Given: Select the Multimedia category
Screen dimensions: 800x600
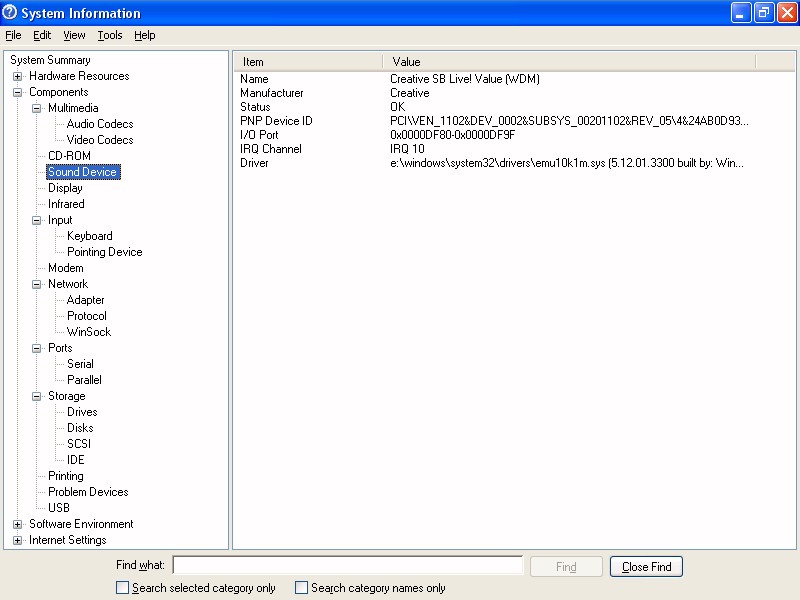Looking at the screenshot, I should click(73, 108).
